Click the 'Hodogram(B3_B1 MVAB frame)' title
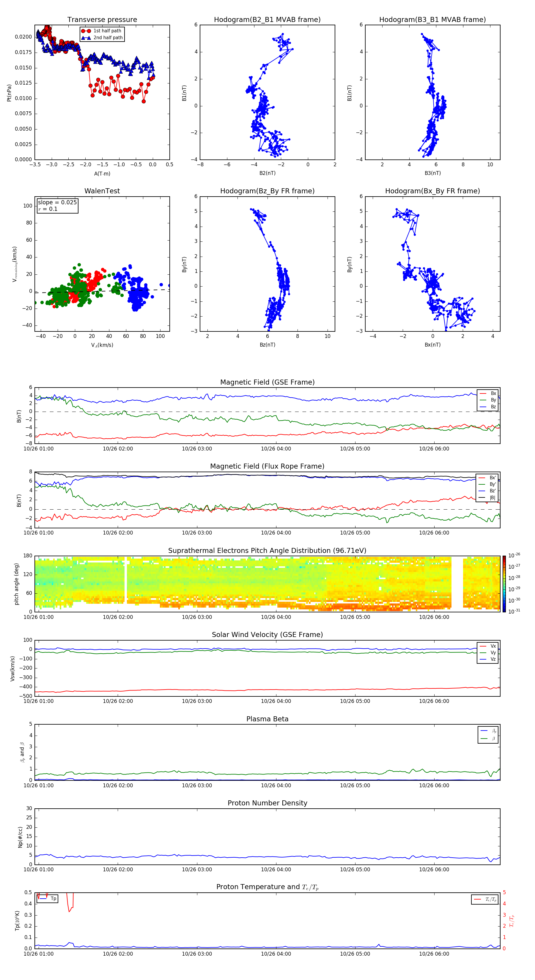Viewport: 535px width, 980px height. coord(432,20)
